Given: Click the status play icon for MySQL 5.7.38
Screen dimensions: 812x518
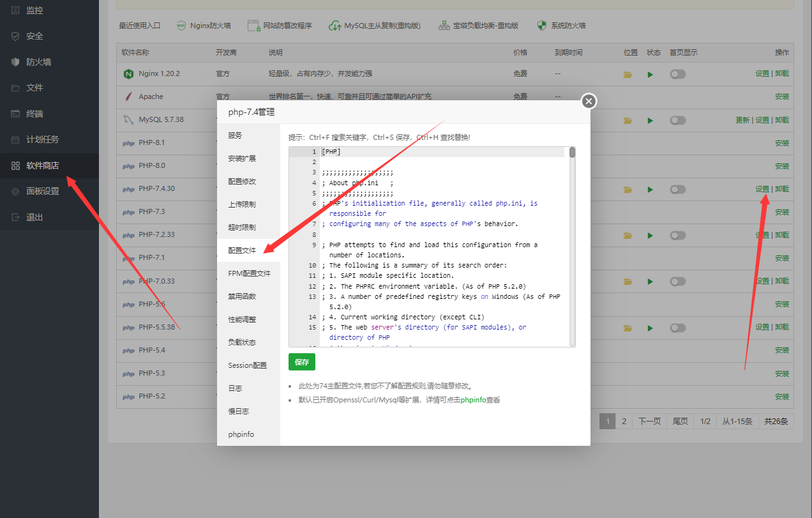Looking at the screenshot, I should pyautogui.click(x=650, y=120).
